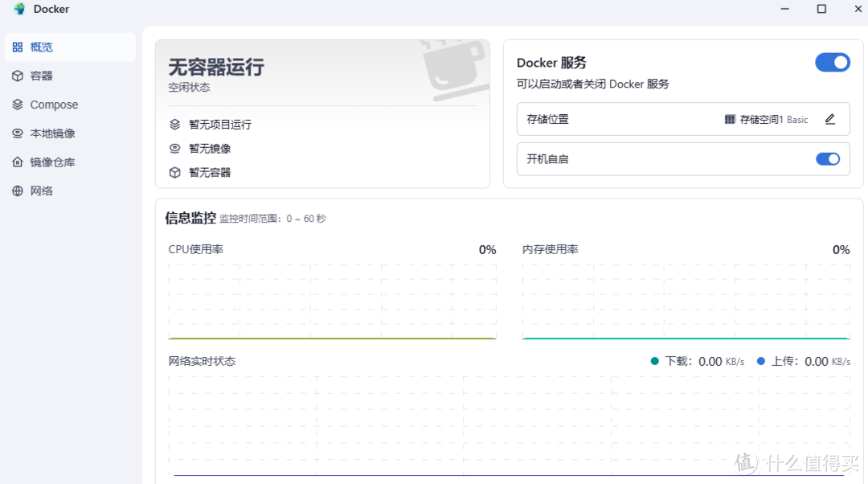Click the Compose stack sidebar icon
Screen dimensions: 868x484
click(17, 105)
